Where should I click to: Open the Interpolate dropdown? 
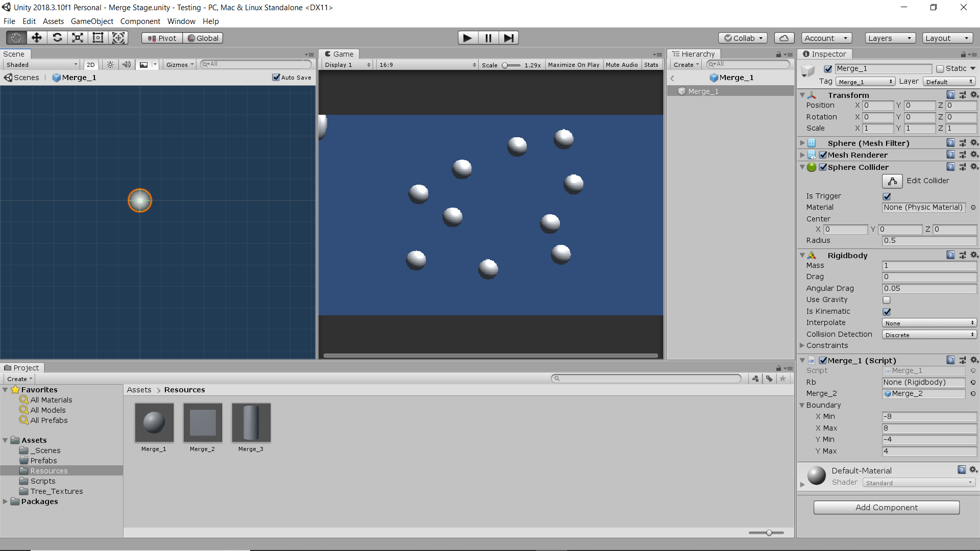[928, 322]
